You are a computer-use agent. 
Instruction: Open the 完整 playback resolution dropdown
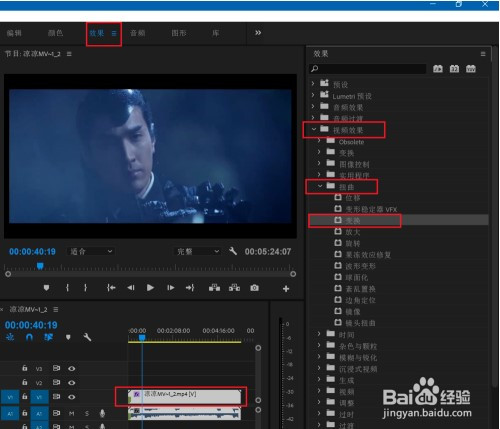(198, 251)
